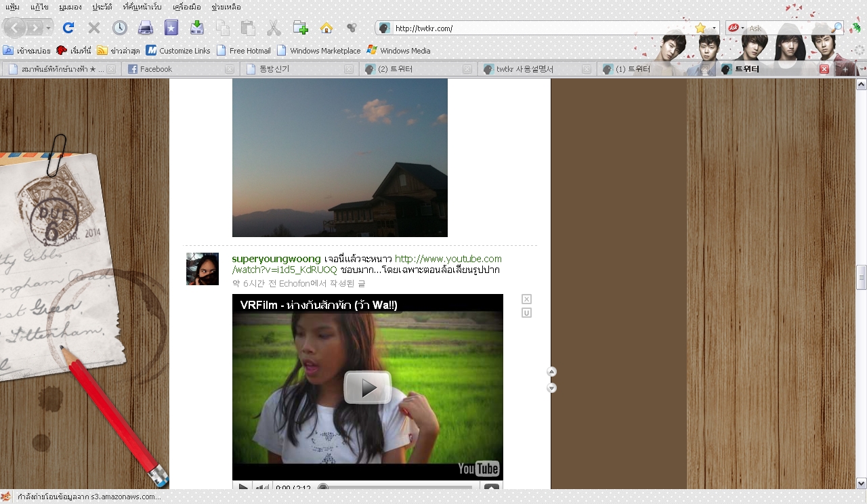The image size is (867, 504).
Task: Open the ที่คั่นหน้าเว็บ (Bookmarks) menu
Action: pyautogui.click(x=143, y=7)
